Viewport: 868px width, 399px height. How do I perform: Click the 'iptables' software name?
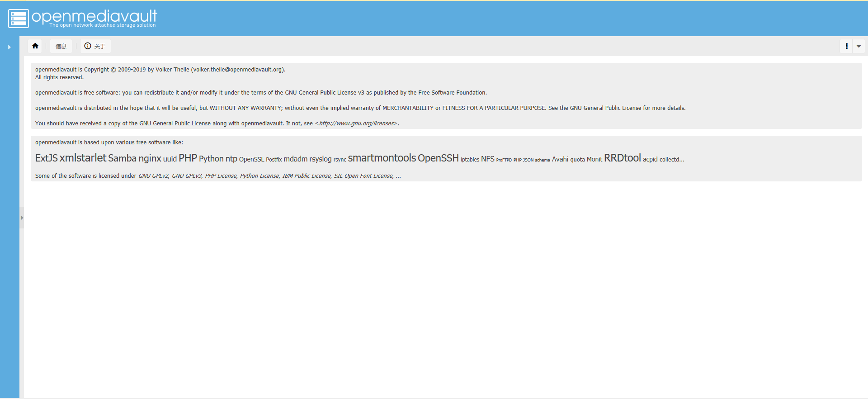(x=470, y=160)
